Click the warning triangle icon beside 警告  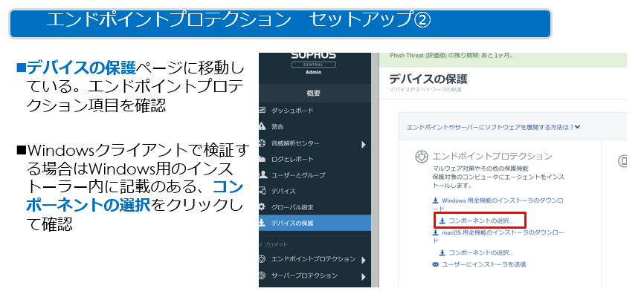[262, 127]
